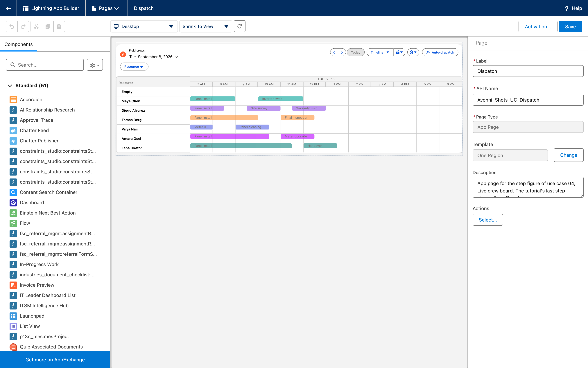Screen dimensions: 588x368
Task: Click the Activation button
Action: click(x=538, y=26)
